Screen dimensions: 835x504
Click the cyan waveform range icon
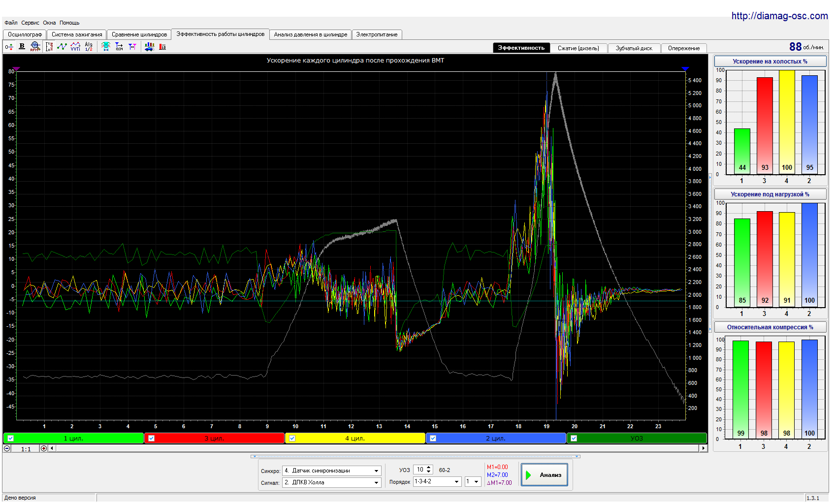[105, 46]
